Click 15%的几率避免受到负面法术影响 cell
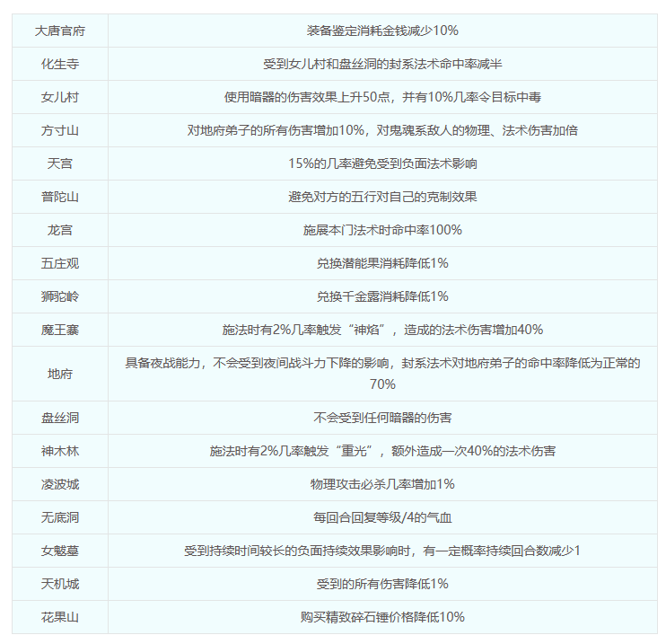666x644 pixels. (382, 163)
